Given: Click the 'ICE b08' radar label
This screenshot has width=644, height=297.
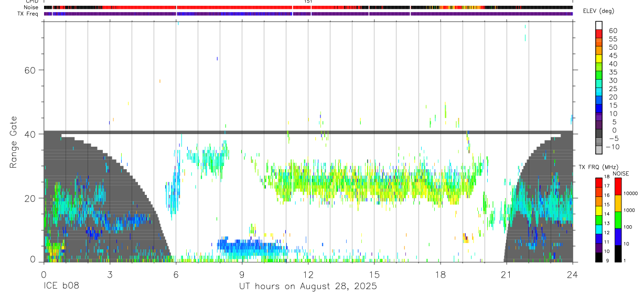Looking at the screenshot, I should (x=61, y=287).
